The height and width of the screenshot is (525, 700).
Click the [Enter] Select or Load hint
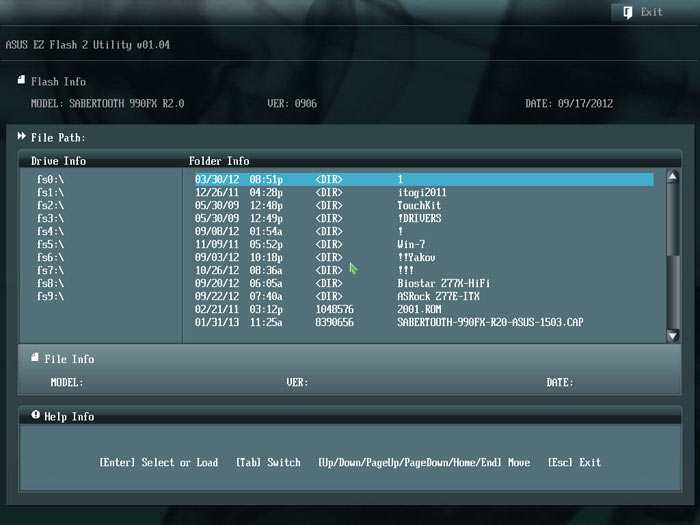pyautogui.click(x=158, y=462)
